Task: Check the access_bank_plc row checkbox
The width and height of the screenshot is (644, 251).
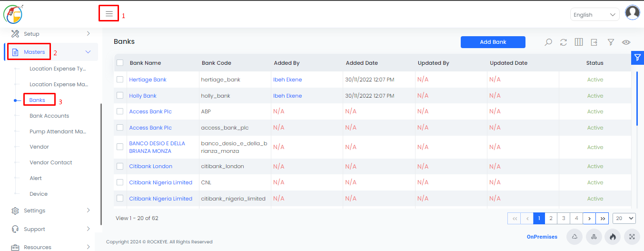Action: [x=120, y=128]
